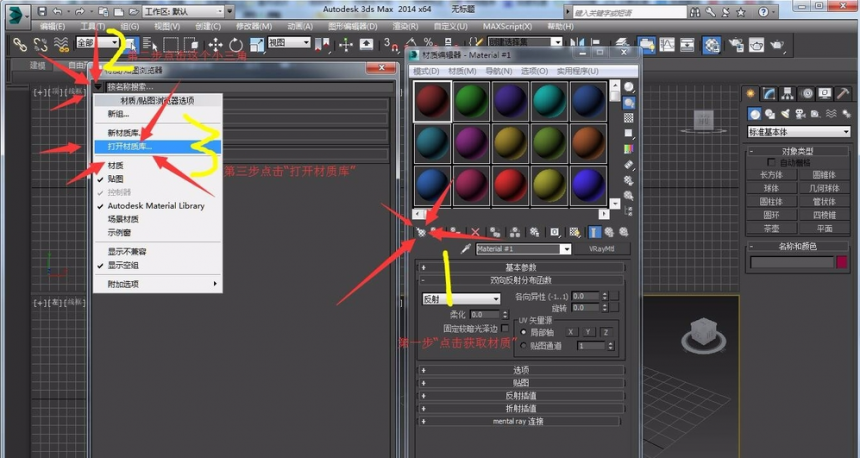Screen dimensions: 860x458
Task: Click the Help question mark icon
Action: click(763, 12)
